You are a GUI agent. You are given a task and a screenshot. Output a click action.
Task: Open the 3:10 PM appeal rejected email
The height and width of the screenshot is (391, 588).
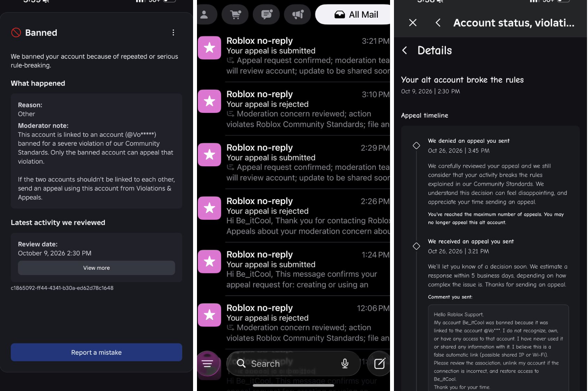(x=294, y=109)
